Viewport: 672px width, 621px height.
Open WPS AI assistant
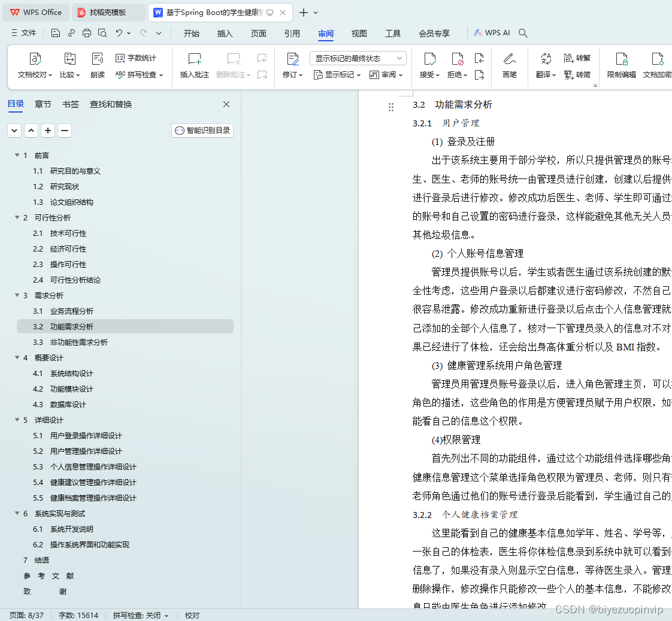[492, 33]
